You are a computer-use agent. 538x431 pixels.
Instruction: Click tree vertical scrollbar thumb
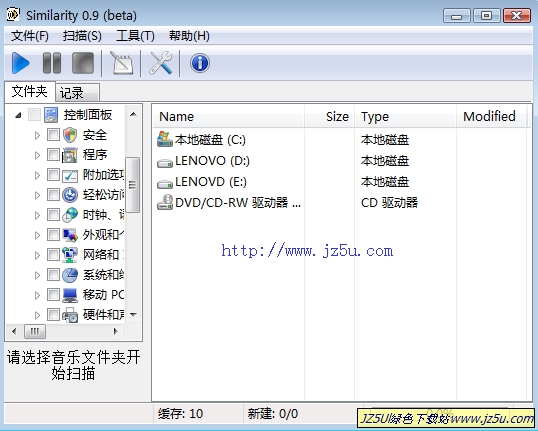[x=132, y=185]
